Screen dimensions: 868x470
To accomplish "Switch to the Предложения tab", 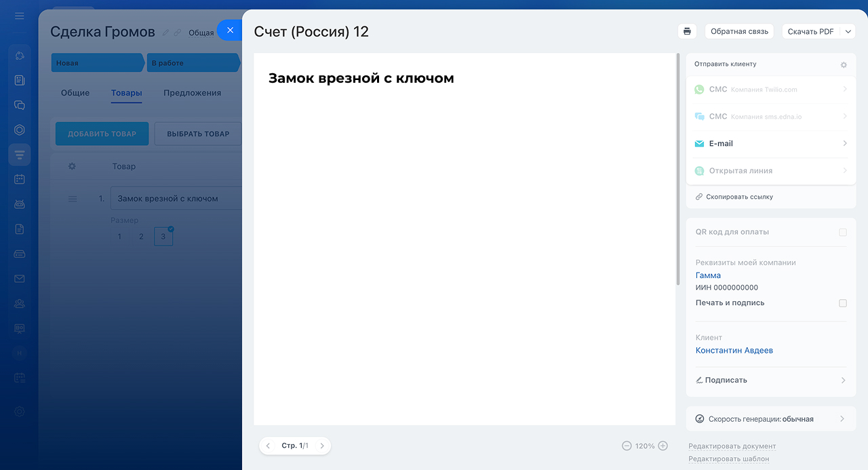I will pyautogui.click(x=193, y=93).
